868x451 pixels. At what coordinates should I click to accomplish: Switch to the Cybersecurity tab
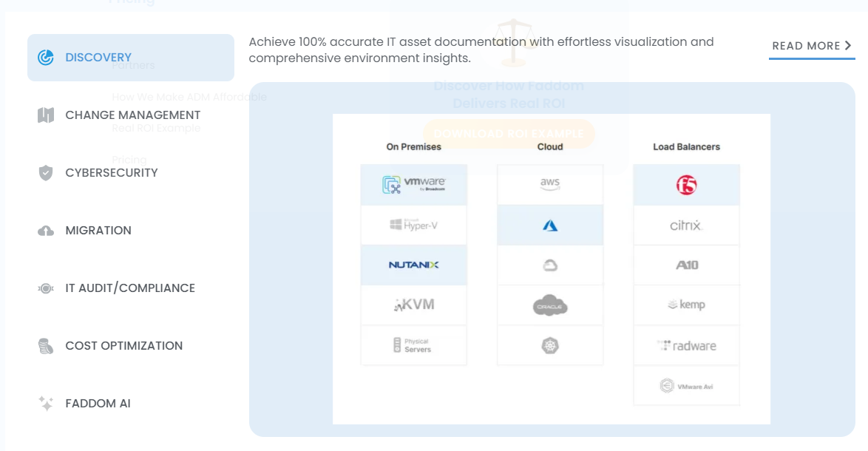pyautogui.click(x=131, y=173)
